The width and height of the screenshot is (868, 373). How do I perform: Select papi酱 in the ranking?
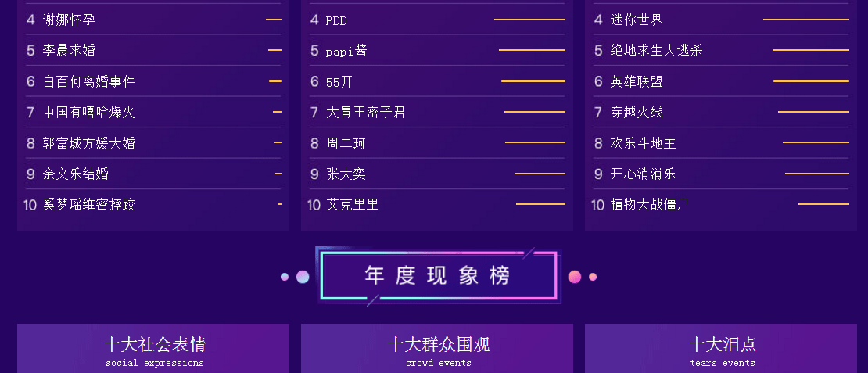(x=437, y=50)
